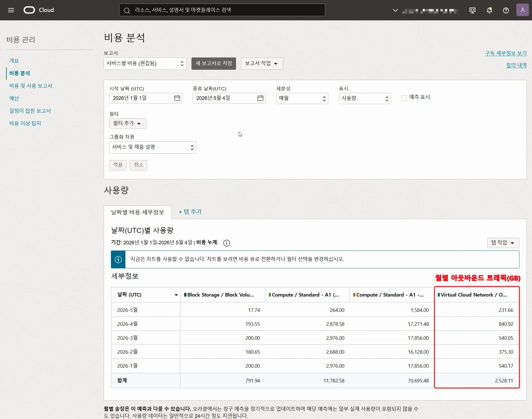532x419 pixels.
Task: Open start date calendar picker icon
Action: (x=177, y=98)
